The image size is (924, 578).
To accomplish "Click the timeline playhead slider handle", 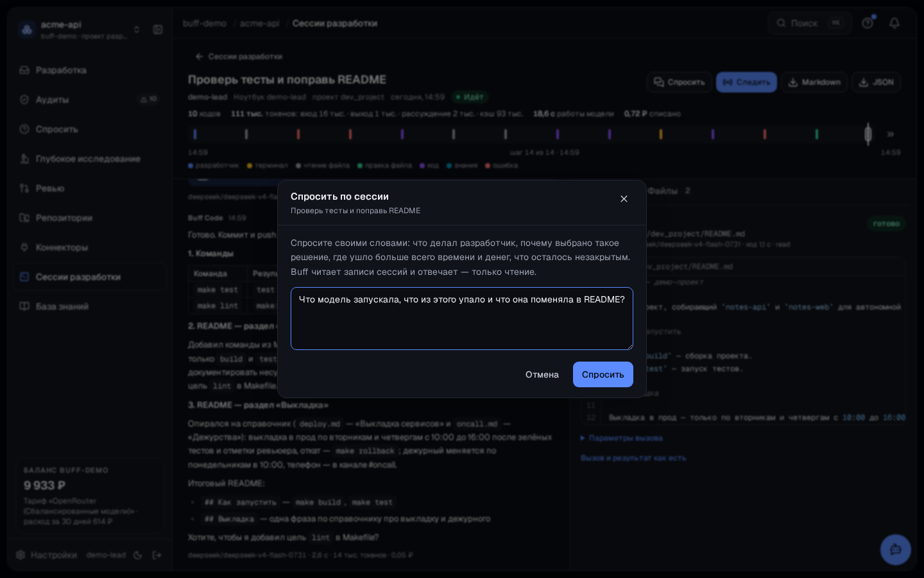I will pyautogui.click(x=868, y=134).
